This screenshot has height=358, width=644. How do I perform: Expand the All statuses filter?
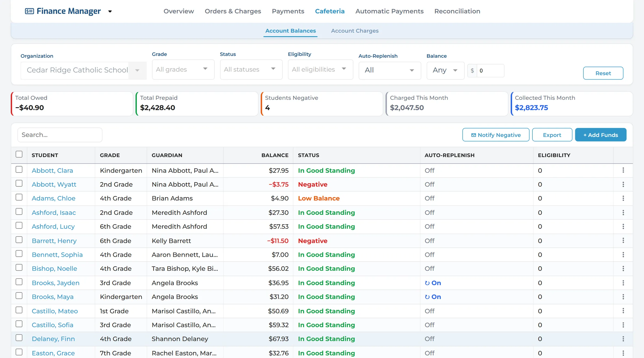click(x=251, y=70)
